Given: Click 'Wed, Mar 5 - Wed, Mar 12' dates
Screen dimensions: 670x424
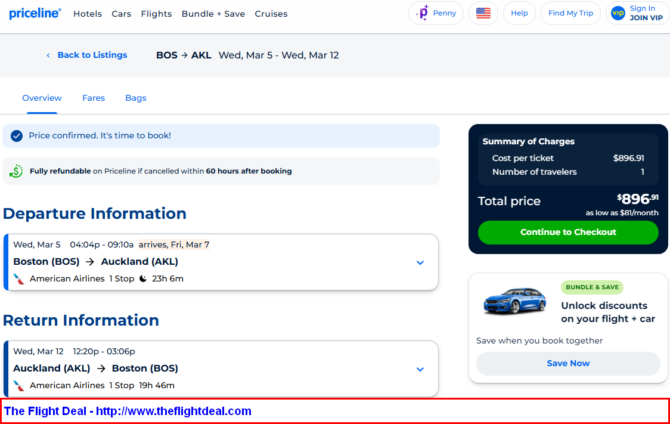Looking at the screenshot, I should coord(279,55).
